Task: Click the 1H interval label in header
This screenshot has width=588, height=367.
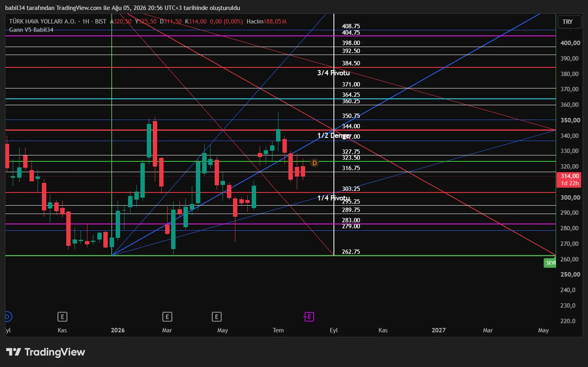Action: [x=86, y=22]
